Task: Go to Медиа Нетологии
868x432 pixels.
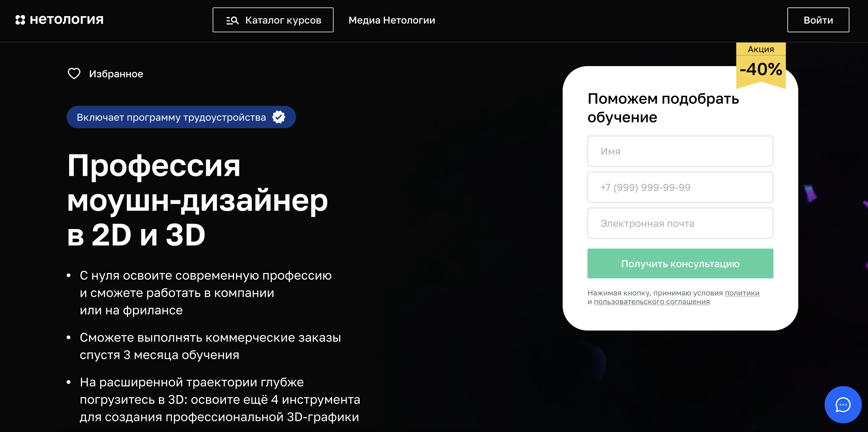Action: tap(392, 20)
